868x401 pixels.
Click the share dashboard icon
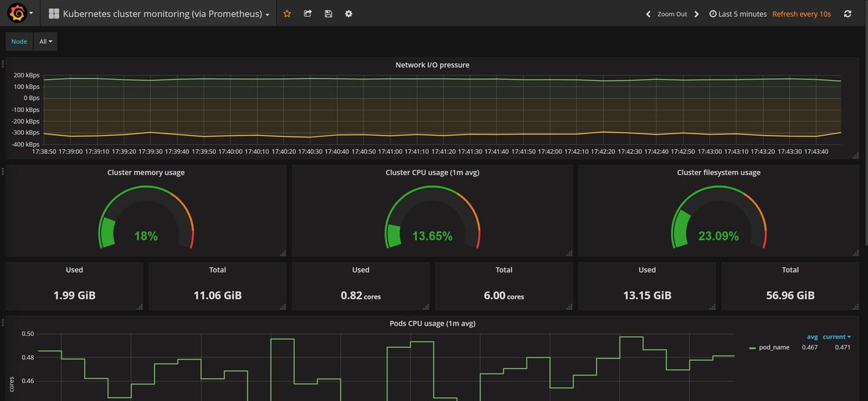[x=308, y=14]
